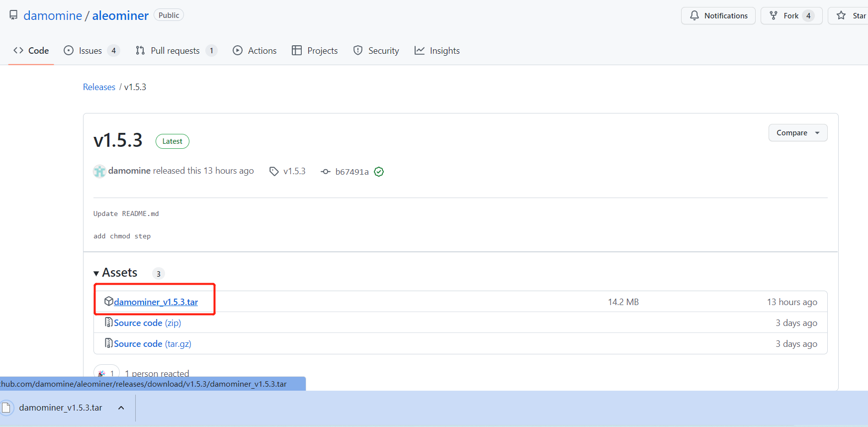Viewport: 868px width, 427px height.
Task: Click the Fork count 4
Action: (808, 15)
